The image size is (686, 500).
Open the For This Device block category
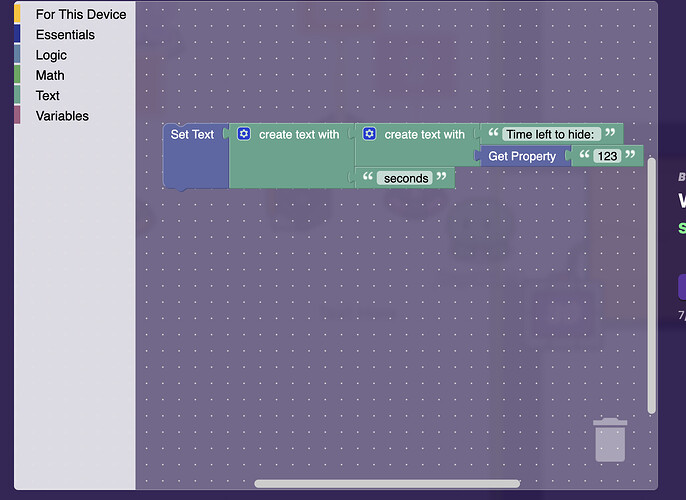click(80, 14)
